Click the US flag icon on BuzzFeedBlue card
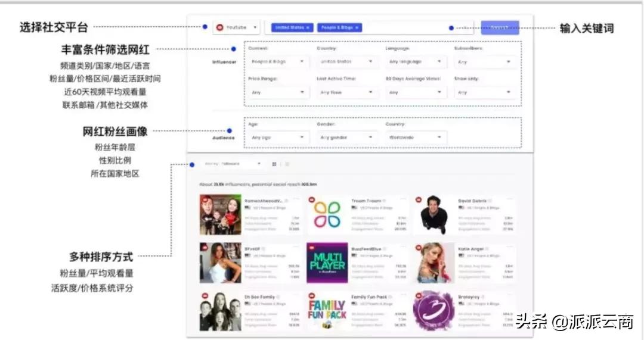The image size is (644, 340). 354,255
